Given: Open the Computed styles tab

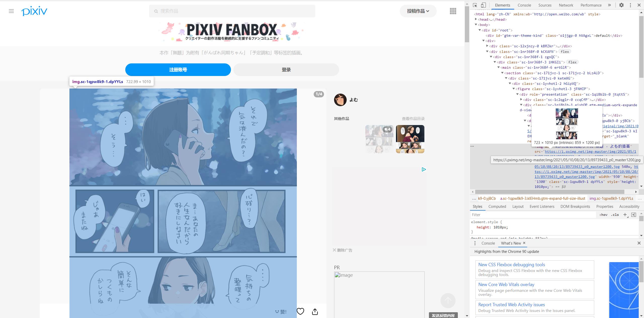Looking at the screenshot, I should click(497, 206).
